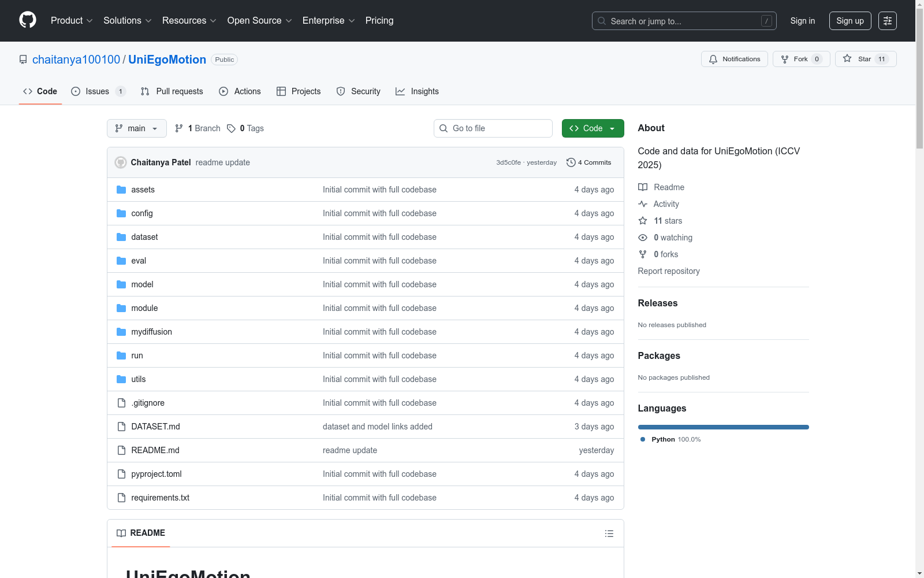Open the config folder icon
Screen dimensions: 924x578
coord(121,213)
